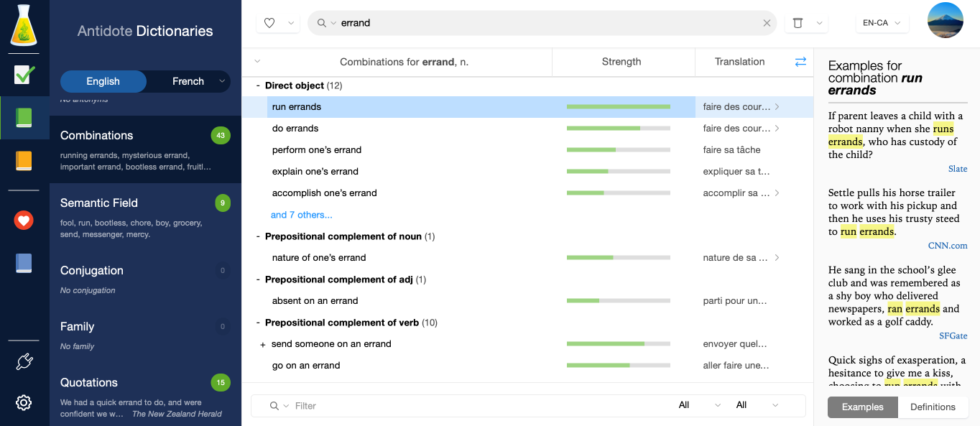This screenshot has height=426, width=980.
Task: Open favourites heart icon in left sidebar
Action: (x=24, y=221)
